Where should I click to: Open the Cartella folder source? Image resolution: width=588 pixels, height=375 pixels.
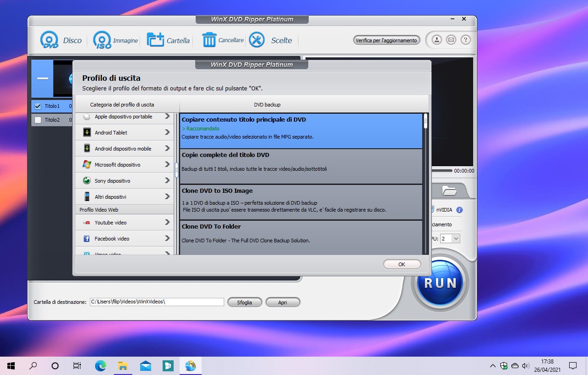click(168, 40)
